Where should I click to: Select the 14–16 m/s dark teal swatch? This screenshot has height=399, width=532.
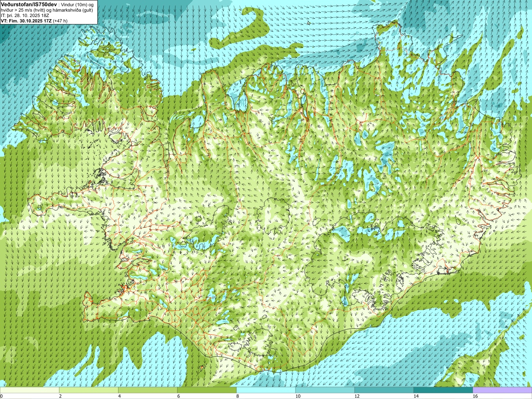pos(443,390)
